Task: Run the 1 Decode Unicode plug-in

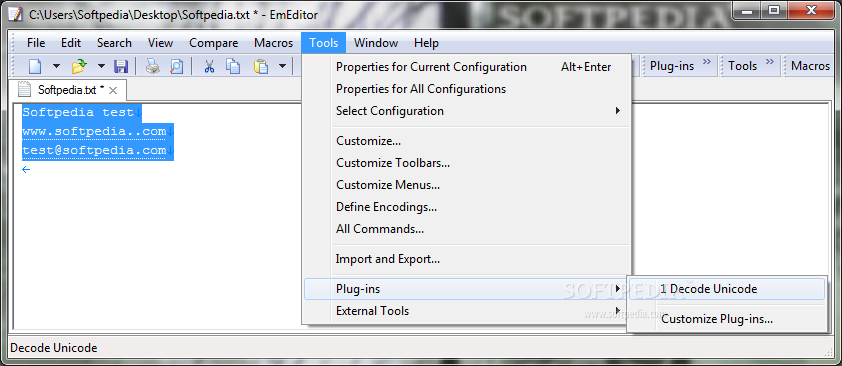Action: 727,289
